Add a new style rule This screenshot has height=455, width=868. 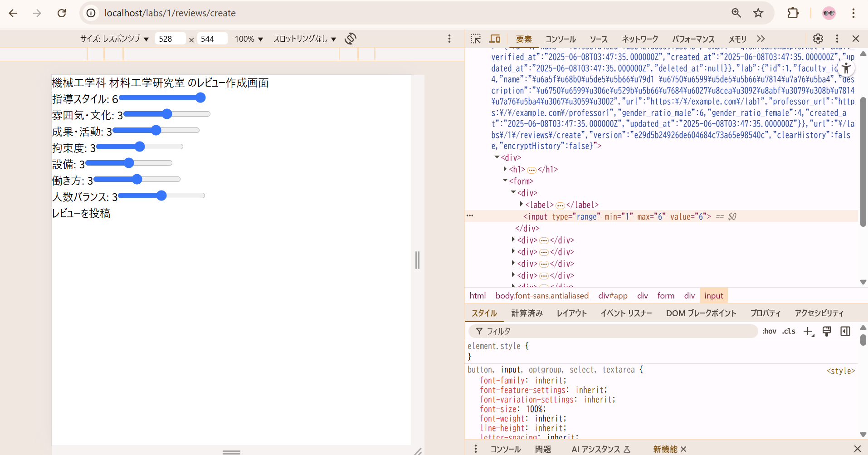tap(809, 332)
